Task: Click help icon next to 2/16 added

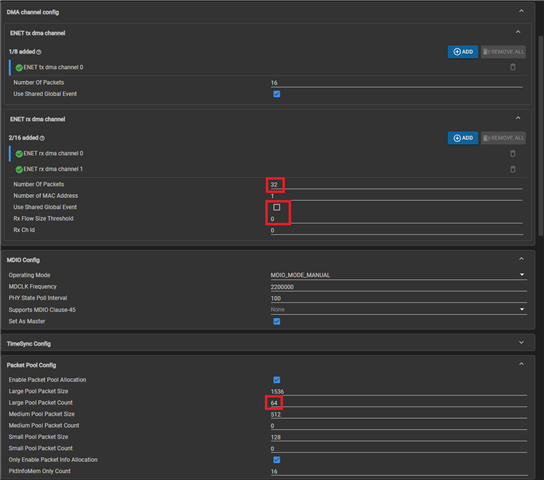Action: coord(42,138)
